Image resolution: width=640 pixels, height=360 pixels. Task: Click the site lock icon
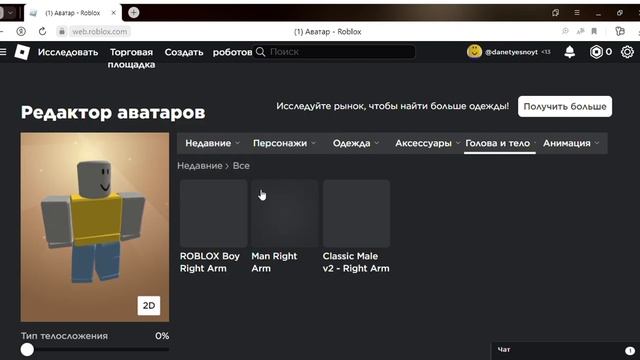tap(62, 31)
